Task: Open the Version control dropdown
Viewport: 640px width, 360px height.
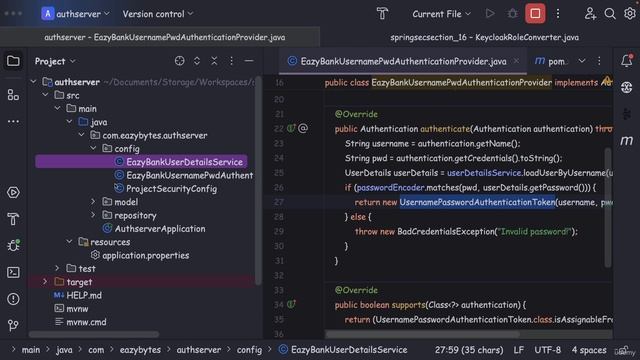Action: [x=158, y=14]
